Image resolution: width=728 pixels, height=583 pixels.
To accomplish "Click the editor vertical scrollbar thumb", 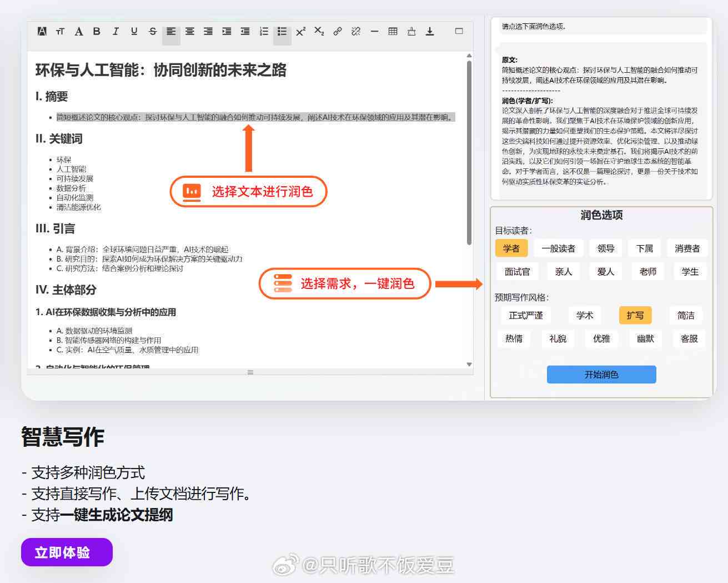I will 469,153.
